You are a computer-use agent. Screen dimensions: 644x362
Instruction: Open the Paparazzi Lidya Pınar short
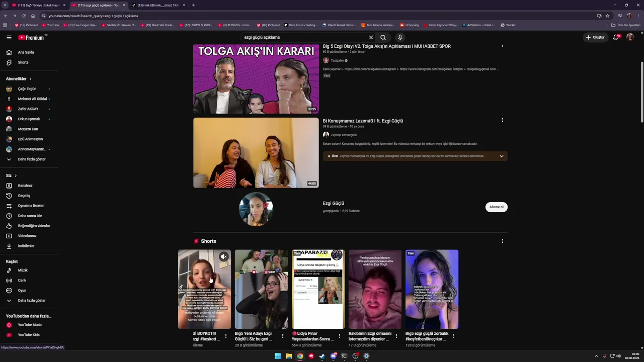(x=318, y=290)
